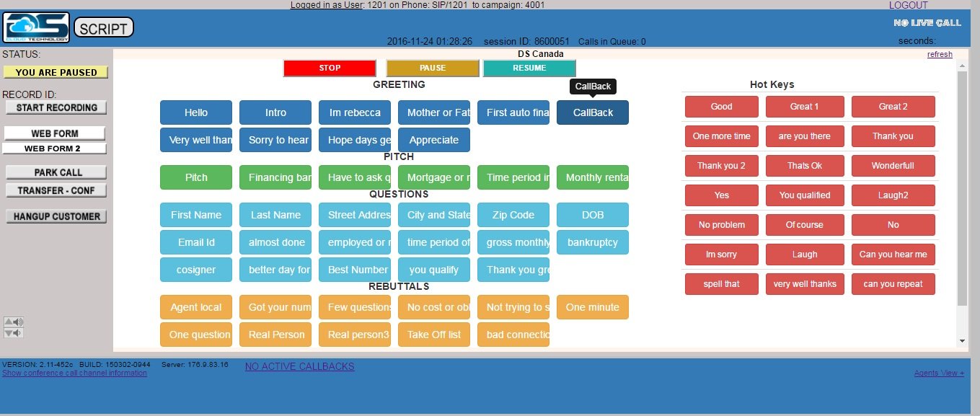Click the refresh link
This screenshot has width=980, height=416.
click(x=940, y=54)
